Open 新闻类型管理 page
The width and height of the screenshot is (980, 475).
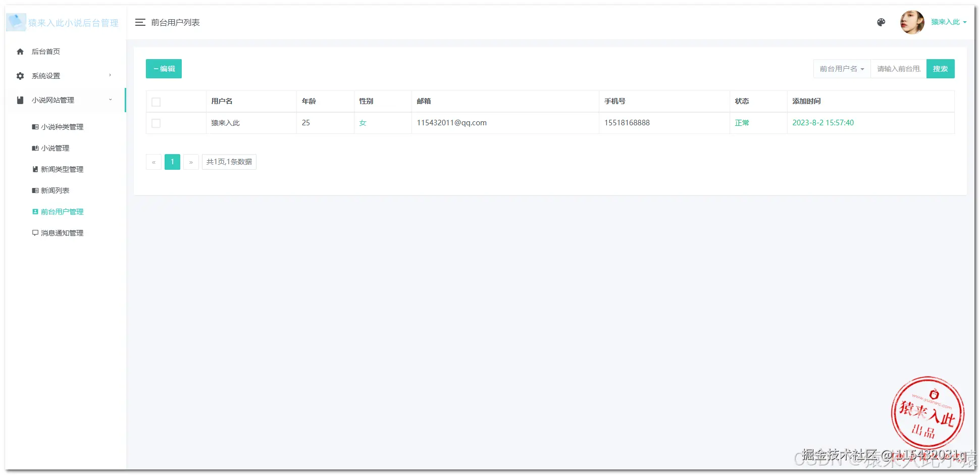pos(62,169)
